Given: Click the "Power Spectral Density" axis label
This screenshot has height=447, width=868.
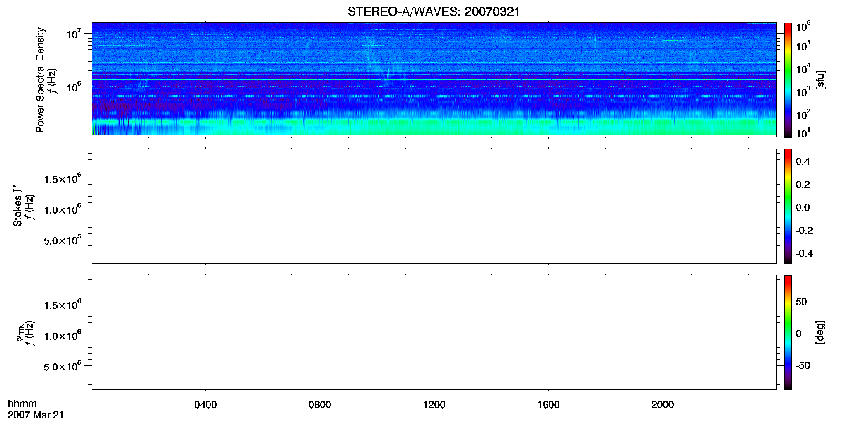Looking at the screenshot, I should (x=40, y=80).
